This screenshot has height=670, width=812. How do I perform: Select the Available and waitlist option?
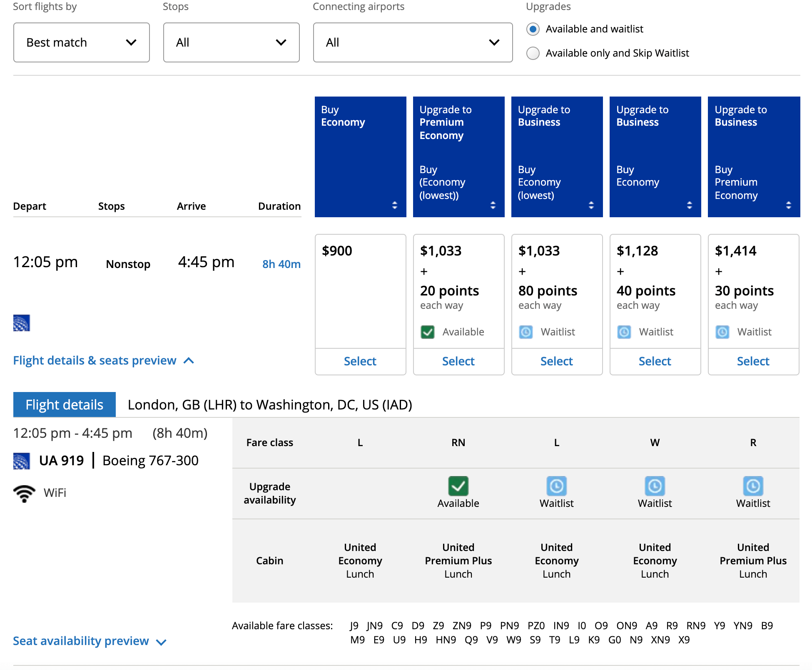[x=533, y=29]
